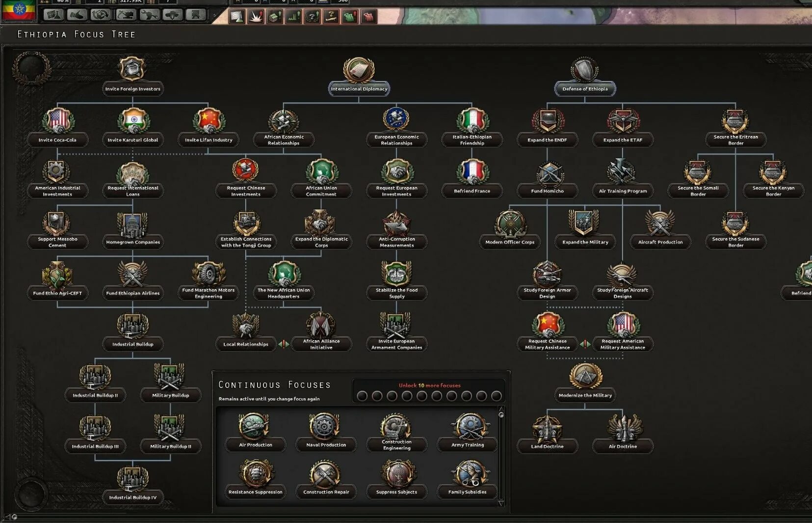The image size is (812, 523).
Task: Select the Industrial Buildup IV focus
Action: (132, 484)
